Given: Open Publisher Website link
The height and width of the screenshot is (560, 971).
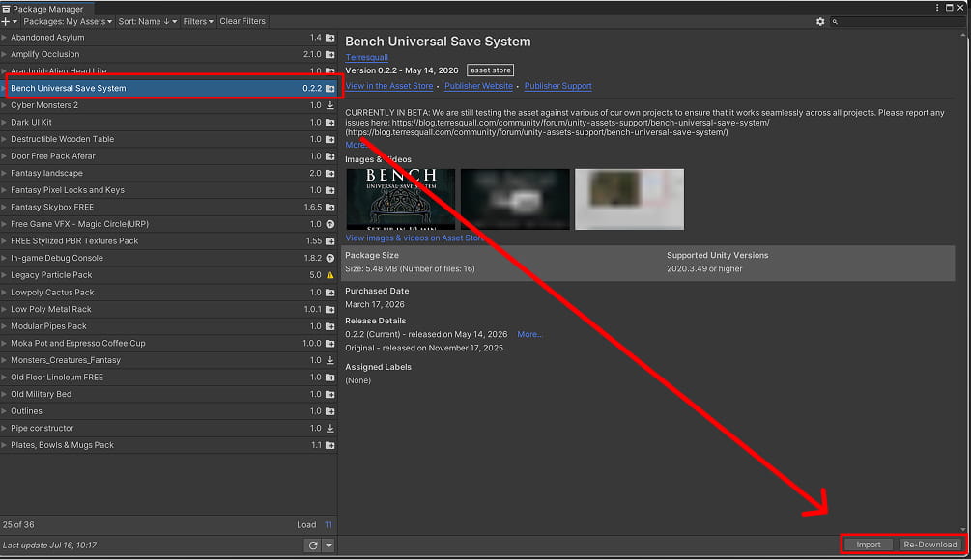Looking at the screenshot, I should pyautogui.click(x=478, y=86).
